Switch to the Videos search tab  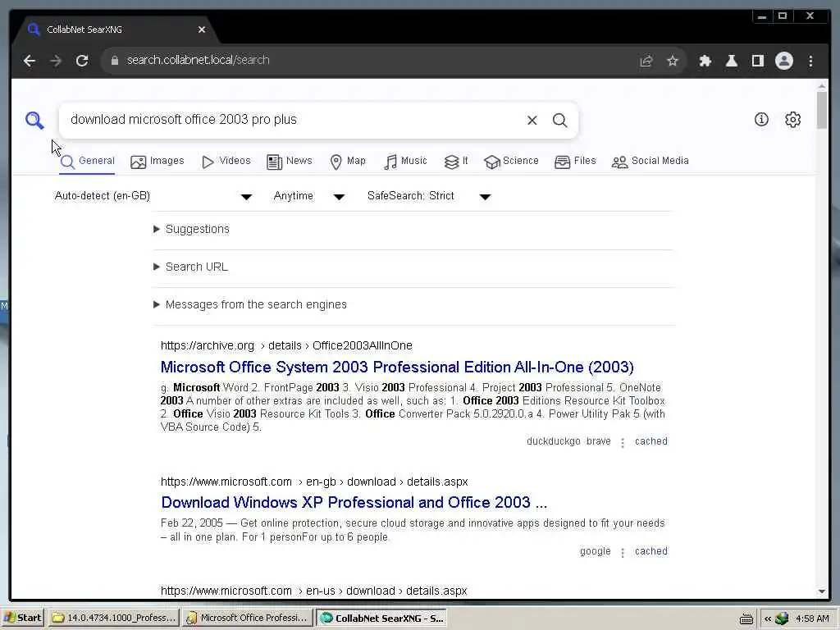click(226, 162)
